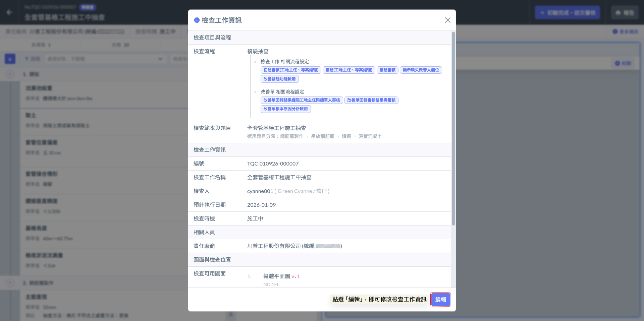Click the 改善發起功能啟用 tag

coord(279,79)
